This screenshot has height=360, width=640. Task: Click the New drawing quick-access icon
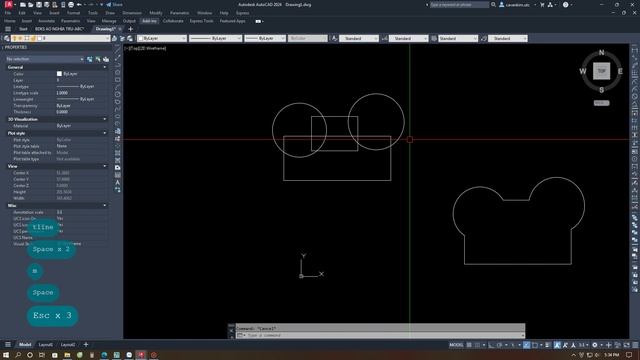(23, 5)
